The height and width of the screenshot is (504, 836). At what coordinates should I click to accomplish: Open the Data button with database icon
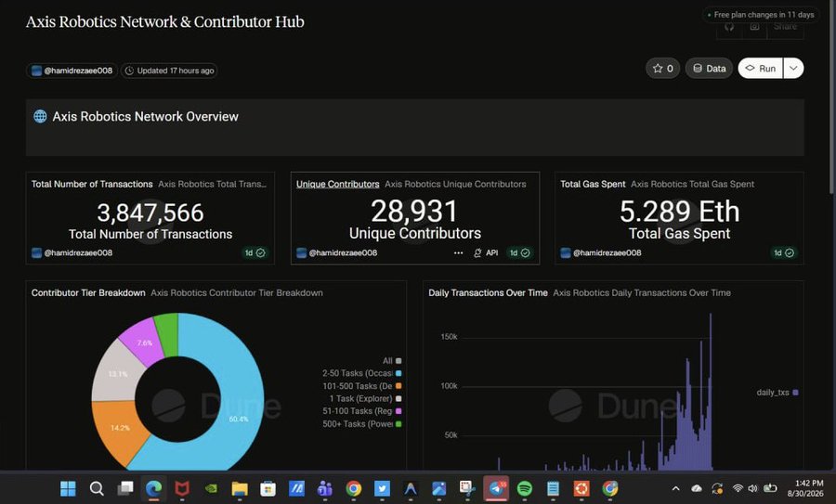tap(709, 68)
